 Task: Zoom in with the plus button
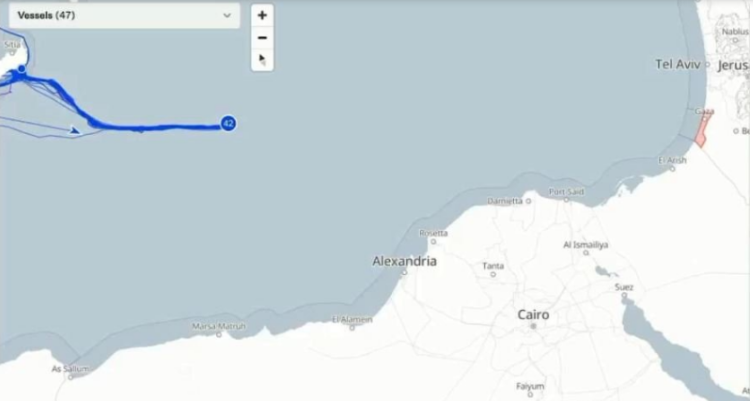262,15
